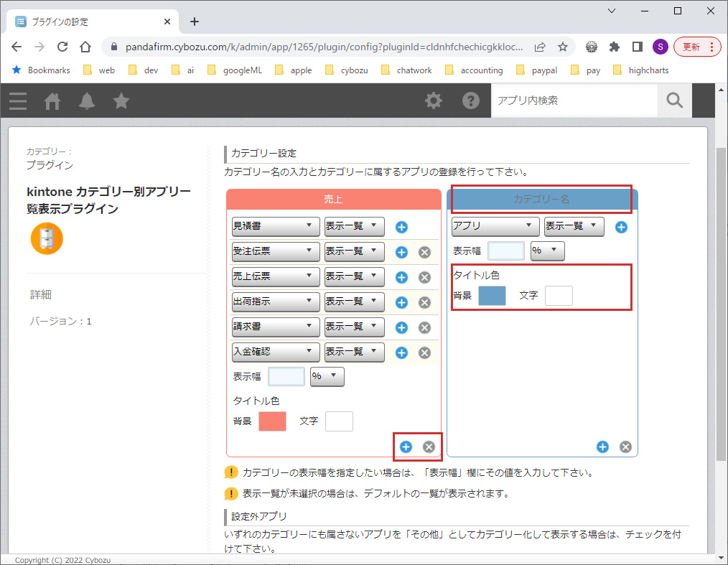This screenshot has height=565, width=728.
Task: Click the search magnifier icon
Action: (674, 101)
